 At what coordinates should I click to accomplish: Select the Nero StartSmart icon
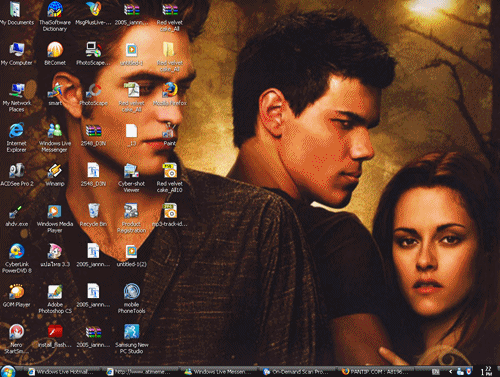coord(16,339)
